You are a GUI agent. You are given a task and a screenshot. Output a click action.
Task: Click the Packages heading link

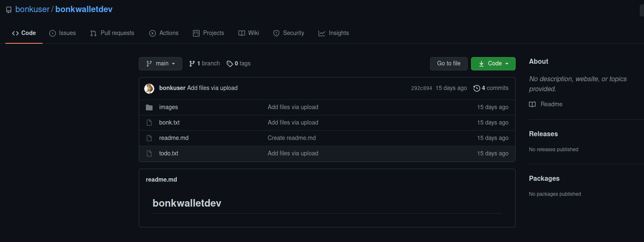pyautogui.click(x=544, y=178)
